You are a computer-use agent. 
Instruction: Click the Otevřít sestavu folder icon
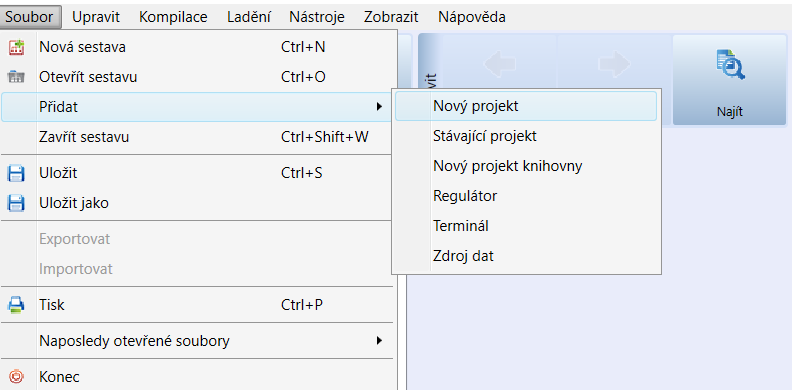pyautogui.click(x=17, y=77)
